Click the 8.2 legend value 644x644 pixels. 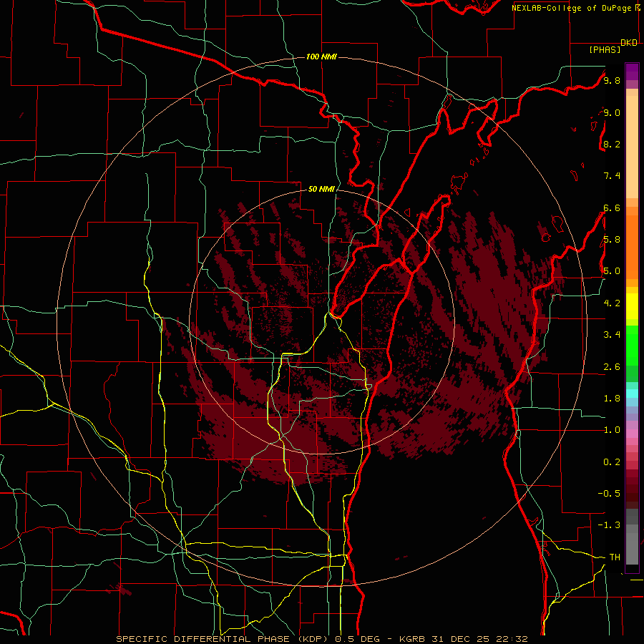pyautogui.click(x=612, y=144)
